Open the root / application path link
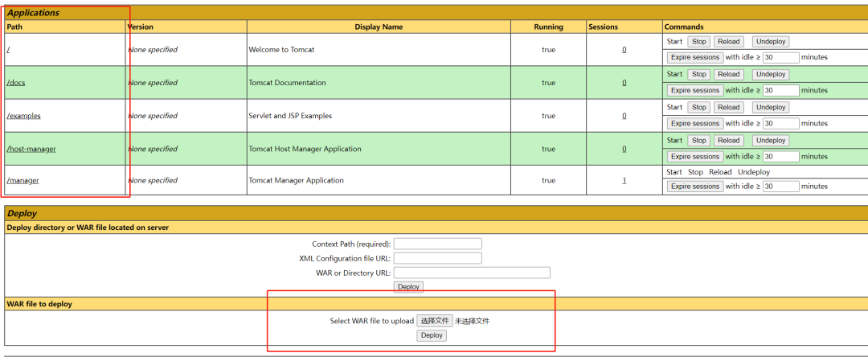This screenshot has width=868, height=357. coord(8,50)
